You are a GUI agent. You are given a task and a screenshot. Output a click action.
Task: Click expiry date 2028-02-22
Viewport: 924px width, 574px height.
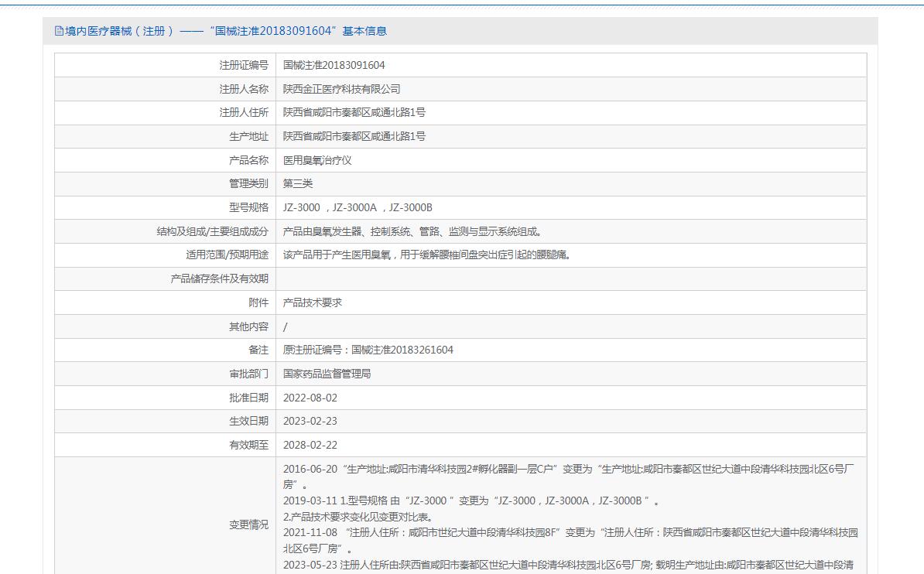(x=310, y=445)
